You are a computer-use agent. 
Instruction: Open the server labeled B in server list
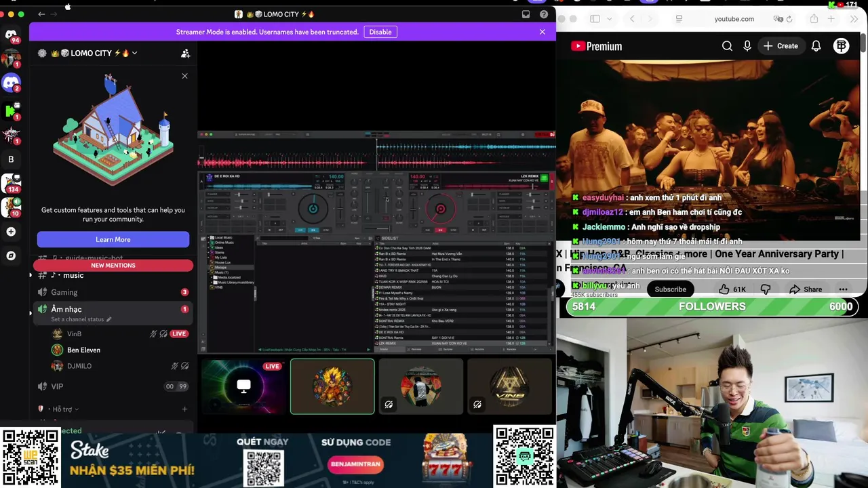click(11, 159)
